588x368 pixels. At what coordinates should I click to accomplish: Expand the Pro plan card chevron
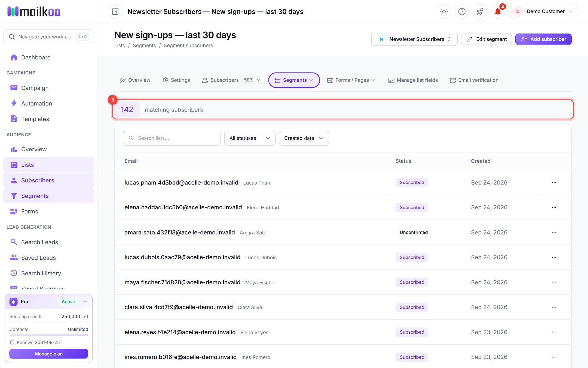[x=85, y=301]
